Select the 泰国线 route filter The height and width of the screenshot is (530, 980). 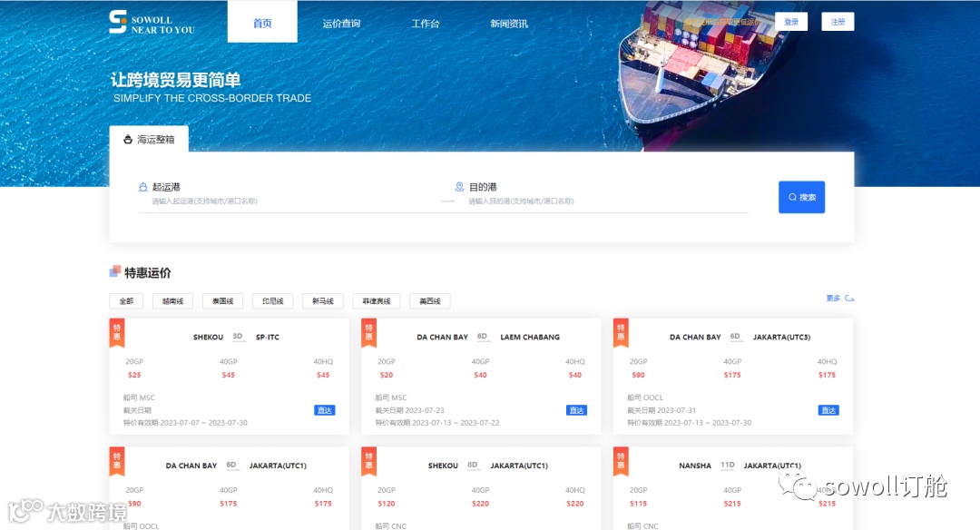pyautogui.click(x=223, y=301)
